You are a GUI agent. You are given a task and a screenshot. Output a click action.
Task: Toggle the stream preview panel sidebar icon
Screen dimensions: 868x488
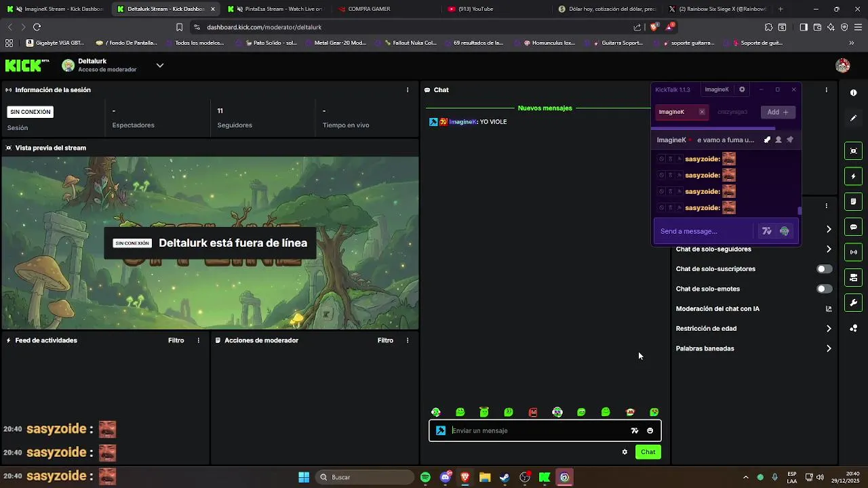(x=853, y=151)
